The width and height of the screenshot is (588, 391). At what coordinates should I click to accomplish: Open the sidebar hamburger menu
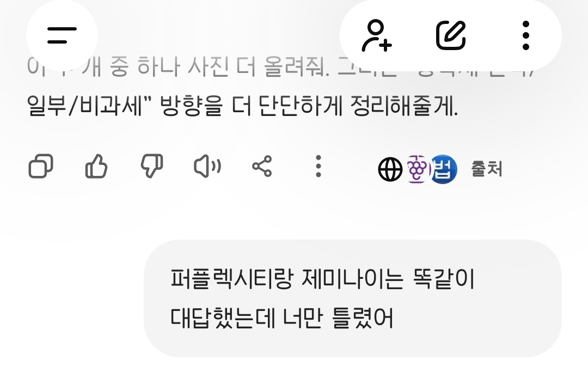(x=62, y=35)
